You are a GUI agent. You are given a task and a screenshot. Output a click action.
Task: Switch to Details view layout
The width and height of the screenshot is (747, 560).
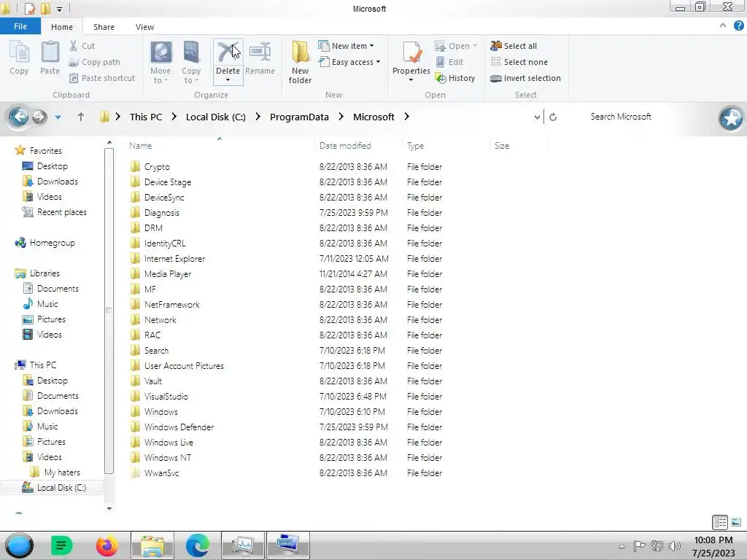coord(720,522)
